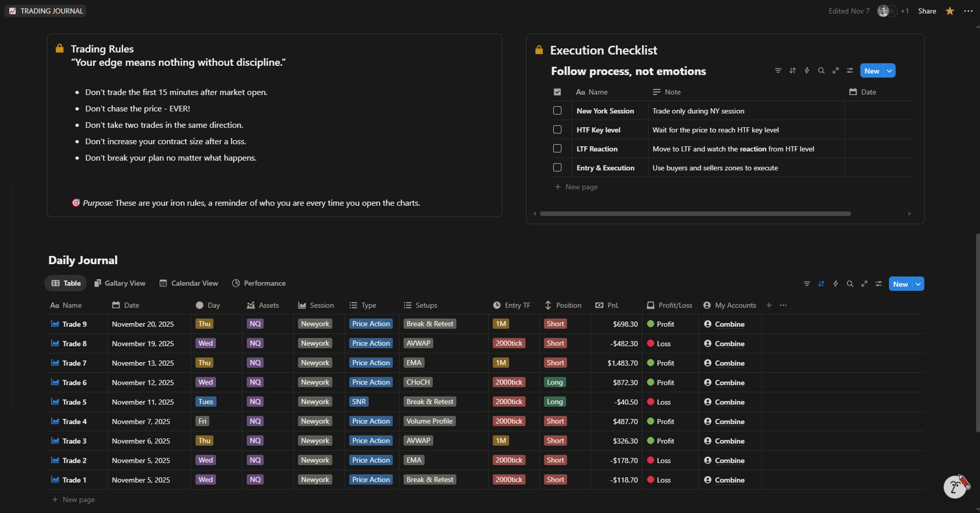Click the search icon in Execution Checklist
980x513 pixels.
[821, 70]
